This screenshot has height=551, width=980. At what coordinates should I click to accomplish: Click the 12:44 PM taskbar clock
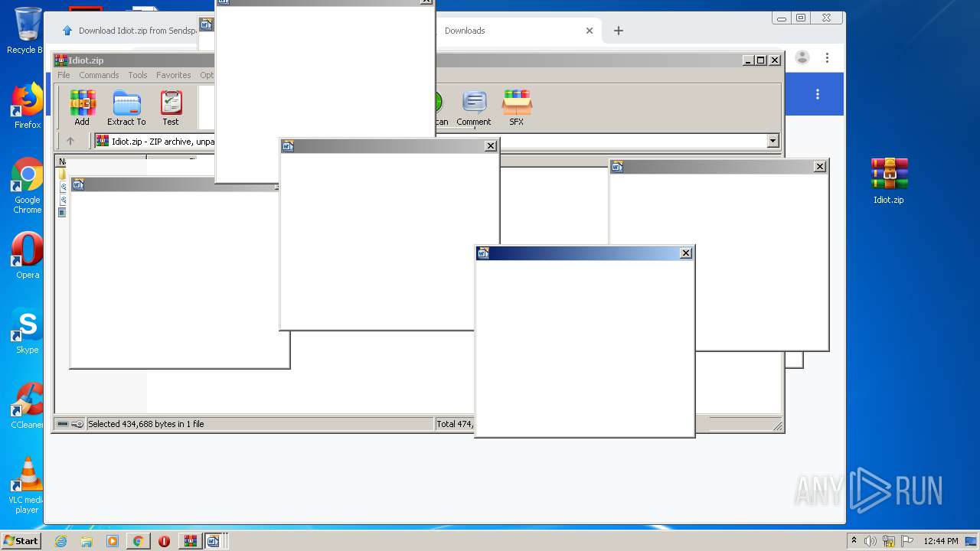(941, 541)
